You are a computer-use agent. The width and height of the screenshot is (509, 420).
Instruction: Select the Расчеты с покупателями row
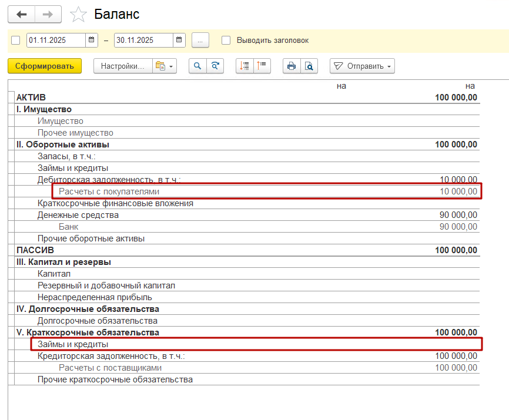point(109,191)
